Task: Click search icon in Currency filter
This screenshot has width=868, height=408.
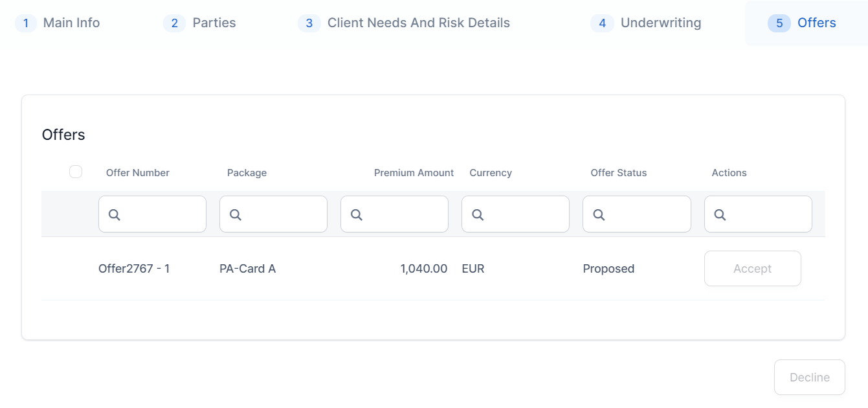Action: pyautogui.click(x=478, y=215)
